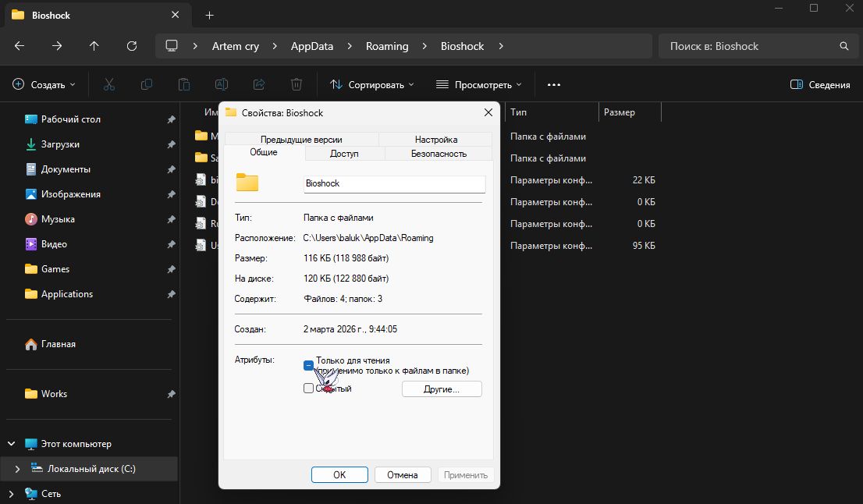Select the file row sized 22 КБ
The width and height of the screenshot is (863, 504).
tap(427, 180)
